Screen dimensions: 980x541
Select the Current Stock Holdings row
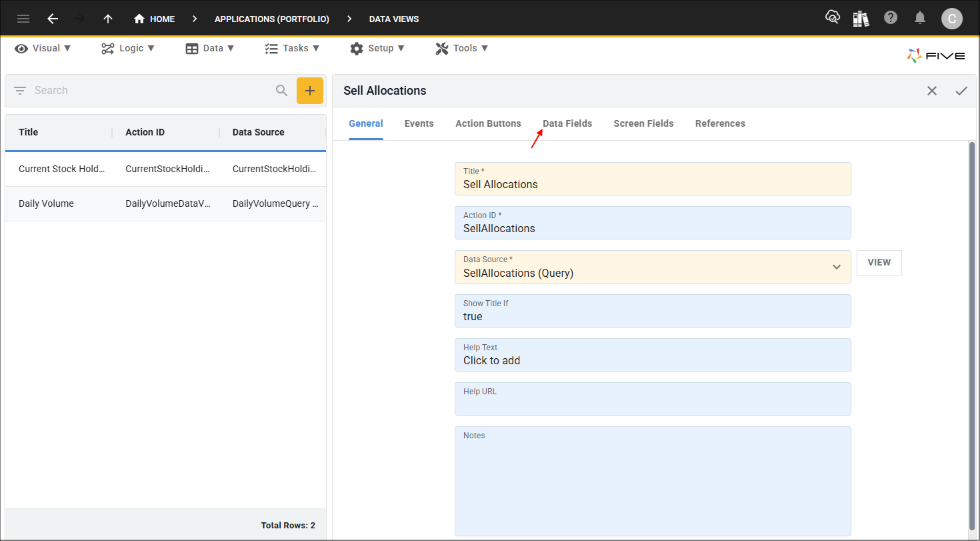[165, 169]
